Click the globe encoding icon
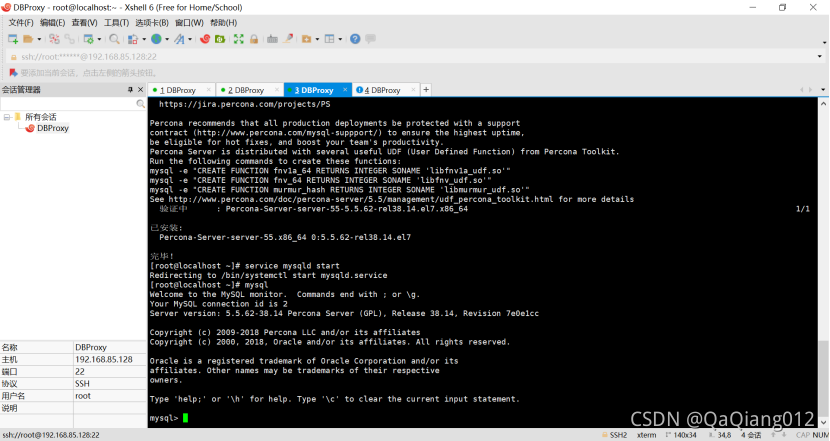This screenshot has height=441, width=830. pos(156,39)
